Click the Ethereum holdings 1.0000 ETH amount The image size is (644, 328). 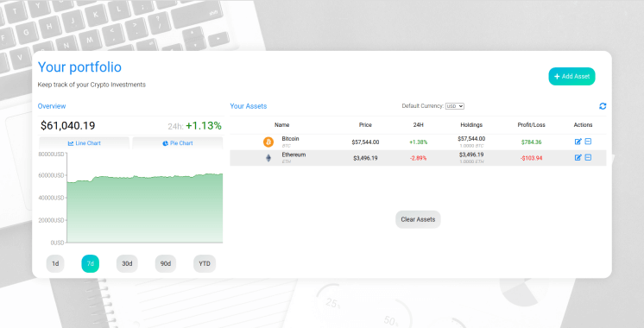pos(471,161)
